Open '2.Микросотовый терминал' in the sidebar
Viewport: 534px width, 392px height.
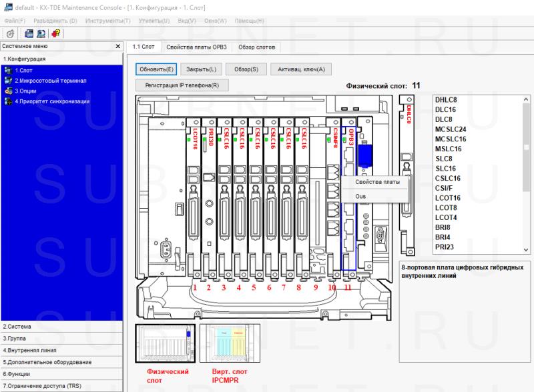51,81
